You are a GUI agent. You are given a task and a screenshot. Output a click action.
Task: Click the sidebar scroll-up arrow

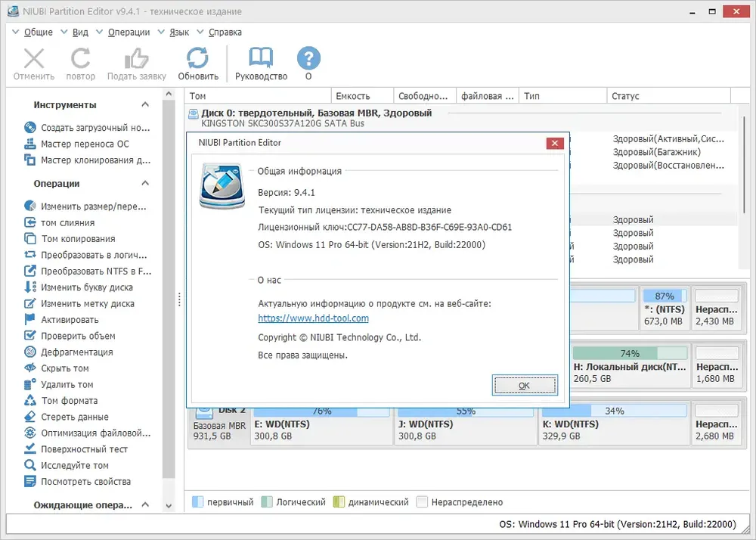click(x=169, y=94)
